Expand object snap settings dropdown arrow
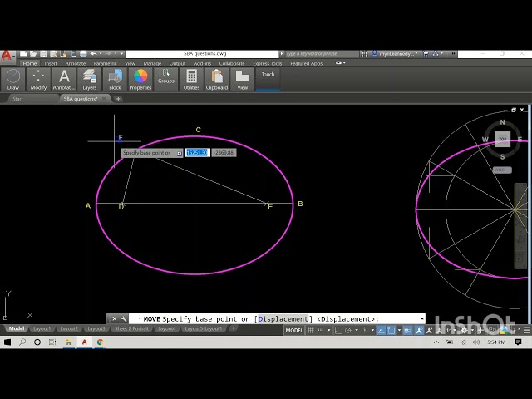532x399 pixels. (x=399, y=330)
